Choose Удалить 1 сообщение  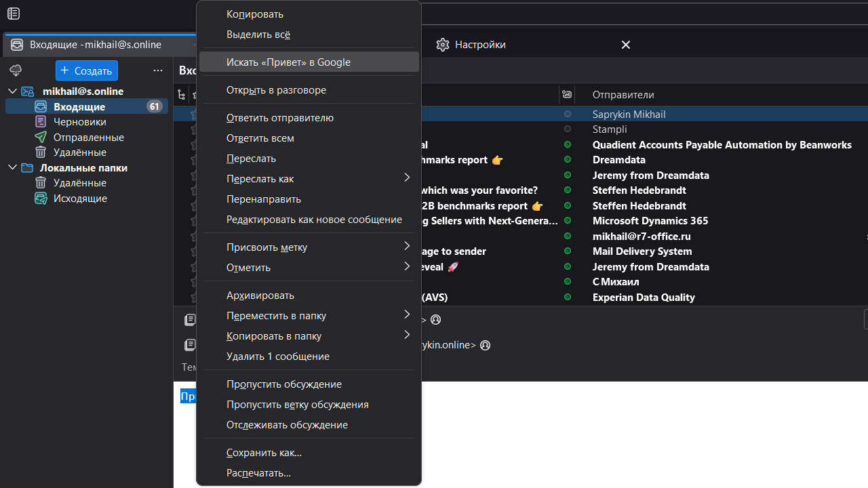tap(309, 357)
